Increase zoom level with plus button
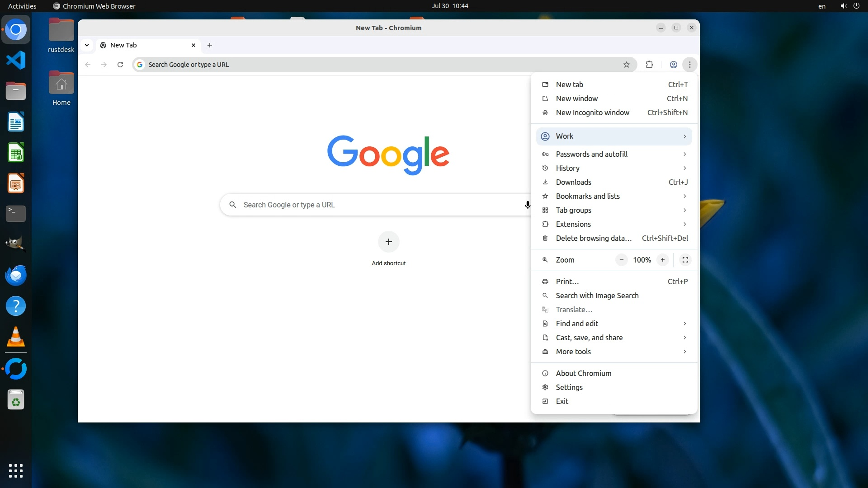The height and width of the screenshot is (488, 868). [662, 260]
